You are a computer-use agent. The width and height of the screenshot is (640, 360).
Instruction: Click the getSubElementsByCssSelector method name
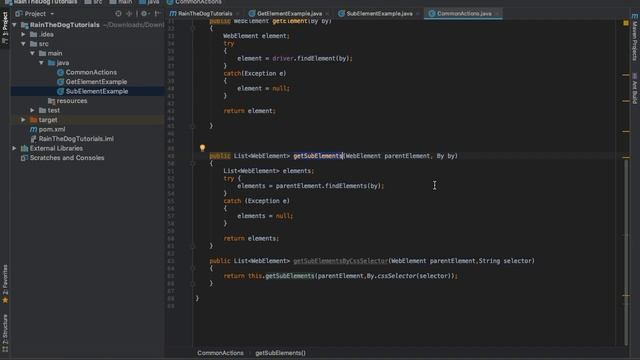pyautogui.click(x=340, y=261)
